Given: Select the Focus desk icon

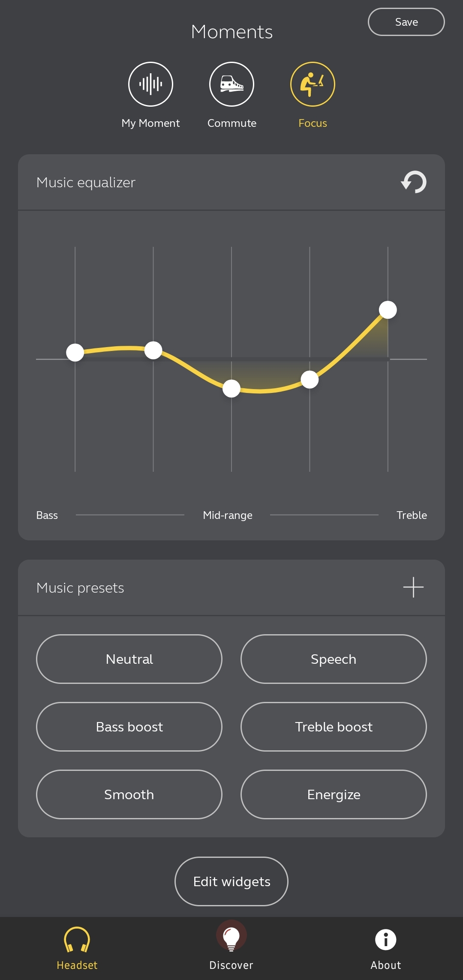Looking at the screenshot, I should pos(313,84).
